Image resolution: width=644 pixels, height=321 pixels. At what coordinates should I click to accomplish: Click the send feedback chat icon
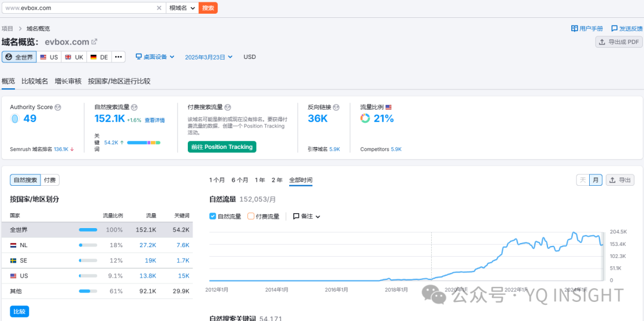click(614, 28)
